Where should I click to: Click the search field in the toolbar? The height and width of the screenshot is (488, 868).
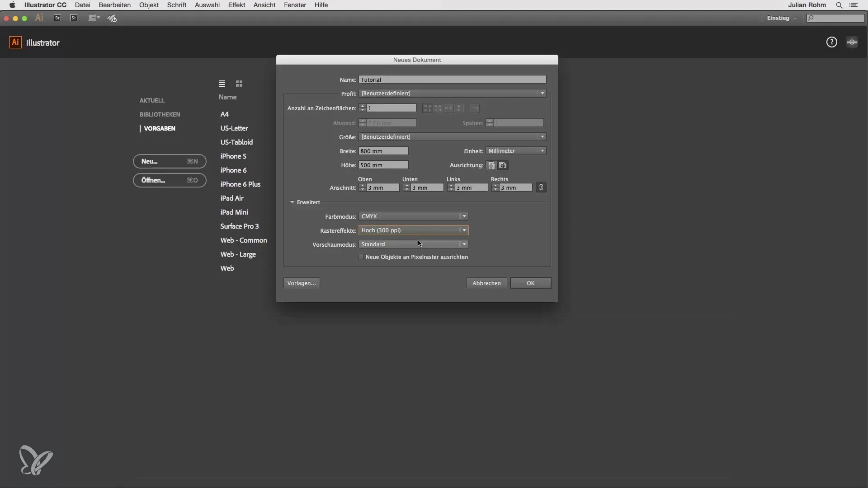click(835, 18)
